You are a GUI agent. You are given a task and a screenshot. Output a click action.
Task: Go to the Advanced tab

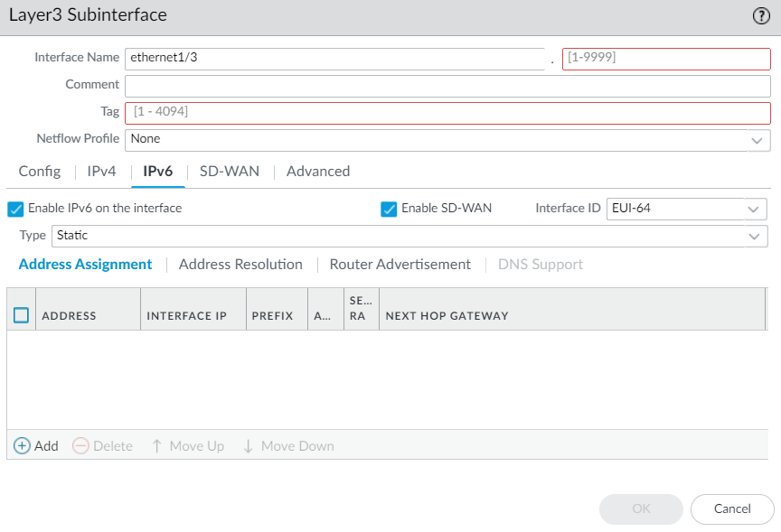point(318,171)
